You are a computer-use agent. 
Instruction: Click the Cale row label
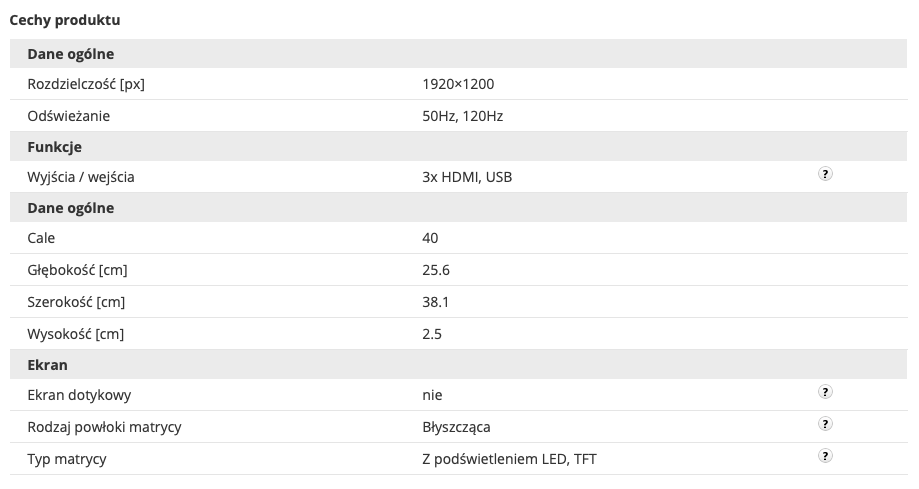point(41,238)
